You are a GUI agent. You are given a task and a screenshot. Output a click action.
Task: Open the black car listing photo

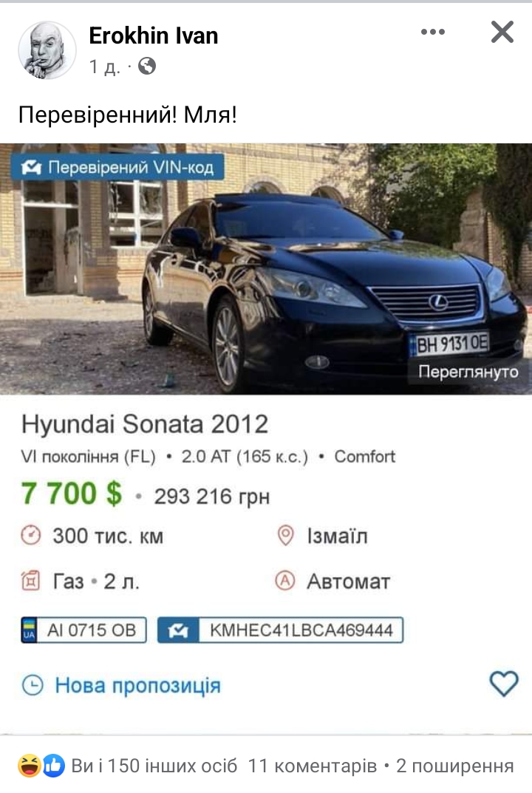[266, 269]
